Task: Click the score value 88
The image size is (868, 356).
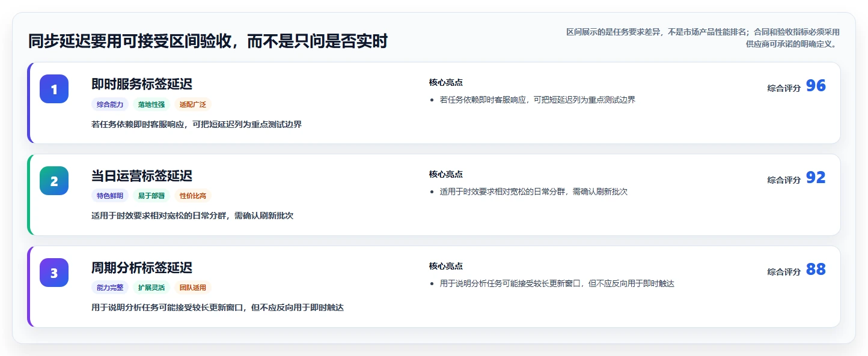Action: [816, 270]
